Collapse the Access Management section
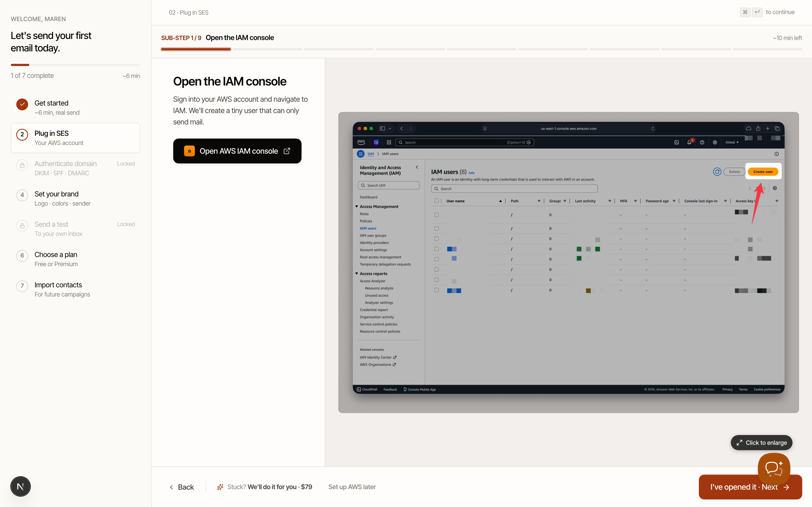This screenshot has height=507, width=812. click(356, 206)
